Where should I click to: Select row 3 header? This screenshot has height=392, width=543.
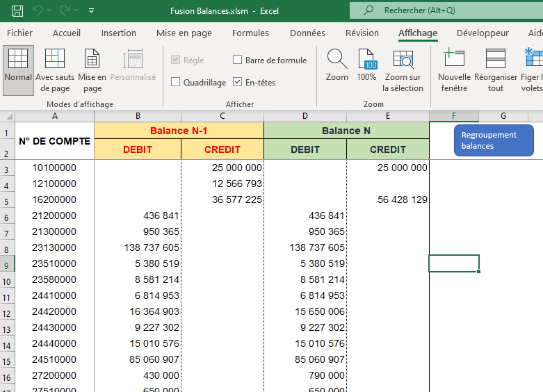point(7,168)
